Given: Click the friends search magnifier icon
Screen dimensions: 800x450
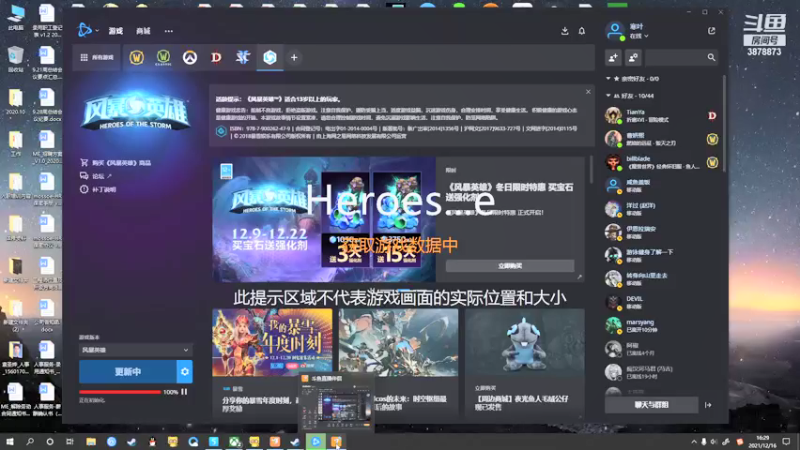Looking at the screenshot, I should coord(711,58).
